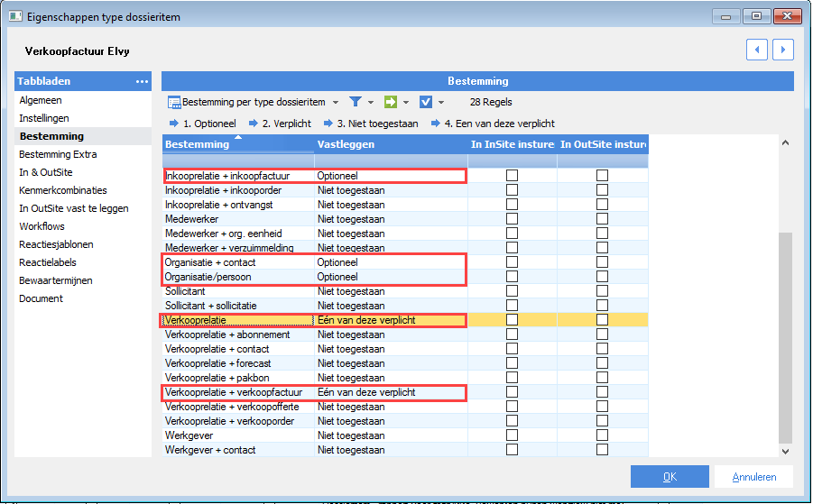Open the Algemeen tab
This screenshot has height=504, width=813.
pyautogui.click(x=41, y=100)
